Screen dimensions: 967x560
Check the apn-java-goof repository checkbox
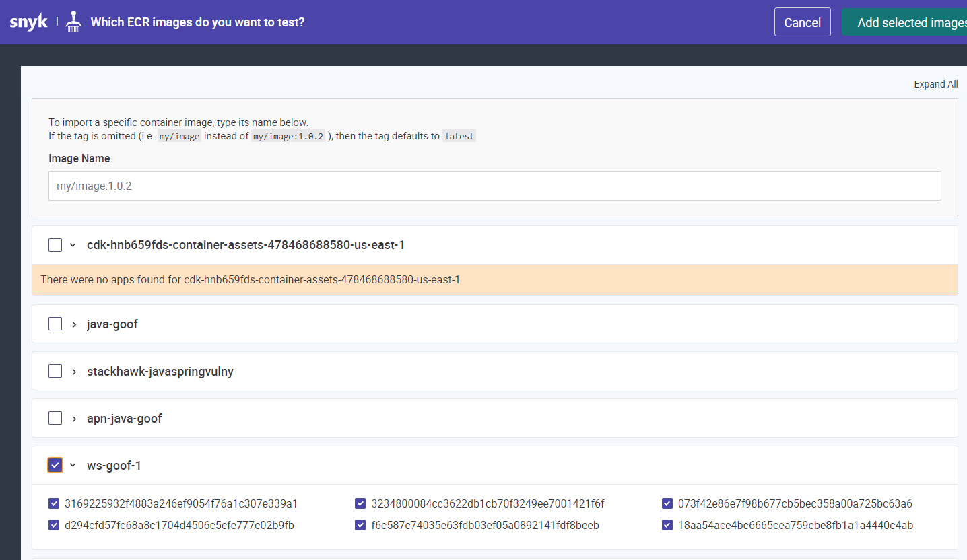coord(55,418)
